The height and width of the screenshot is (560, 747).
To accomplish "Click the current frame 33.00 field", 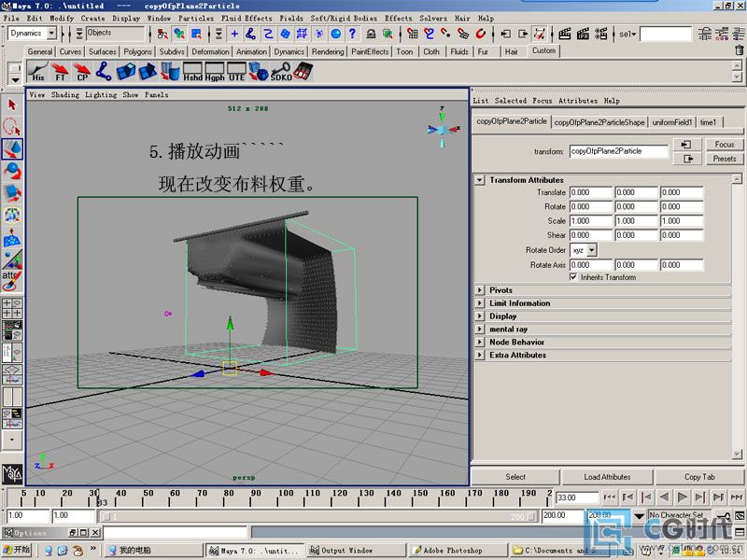I will 577,497.
